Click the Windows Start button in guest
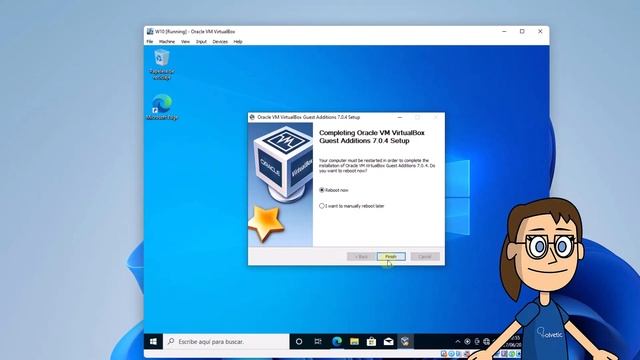Image resolution: width=640 pixels, height=360 pixels. coord(153,342)
